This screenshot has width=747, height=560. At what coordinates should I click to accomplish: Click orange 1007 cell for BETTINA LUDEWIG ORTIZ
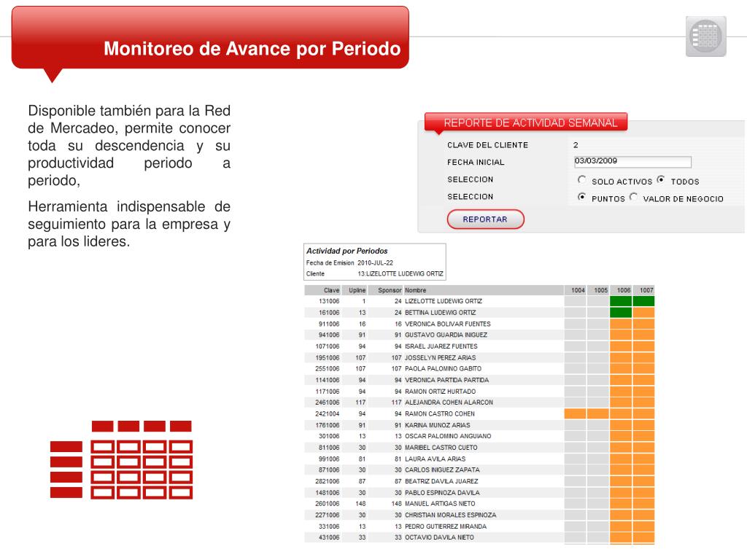[643, 312]
